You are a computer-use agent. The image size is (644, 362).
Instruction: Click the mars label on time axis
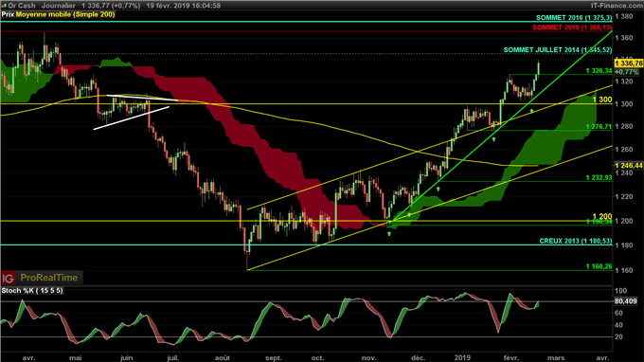556,358
